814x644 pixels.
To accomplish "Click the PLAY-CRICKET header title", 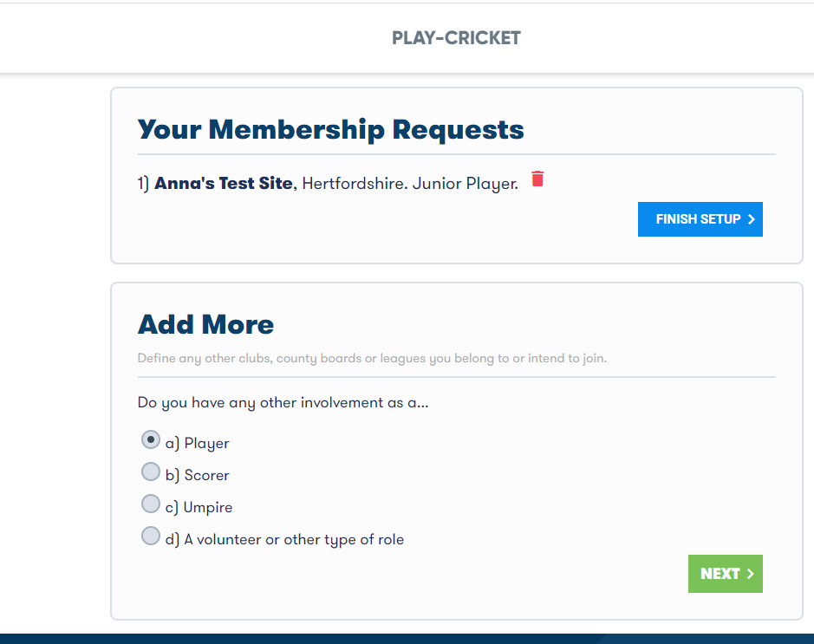I will click(456, 38).
